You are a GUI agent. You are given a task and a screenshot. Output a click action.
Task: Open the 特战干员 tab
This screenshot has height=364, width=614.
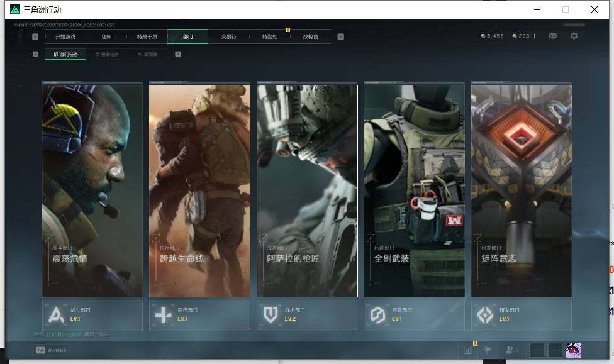coord(147,36)
